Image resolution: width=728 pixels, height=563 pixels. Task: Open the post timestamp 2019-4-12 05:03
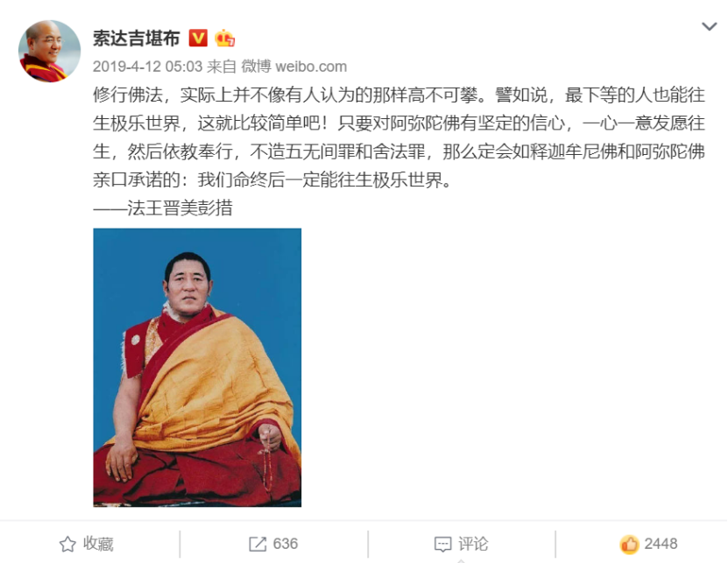148,67
